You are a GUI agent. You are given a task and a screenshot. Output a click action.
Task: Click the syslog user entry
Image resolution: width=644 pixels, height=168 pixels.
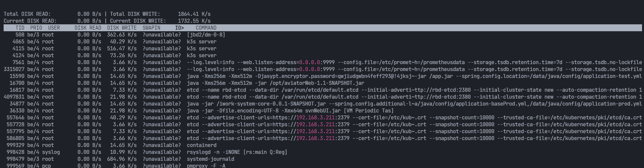point(51,152)
